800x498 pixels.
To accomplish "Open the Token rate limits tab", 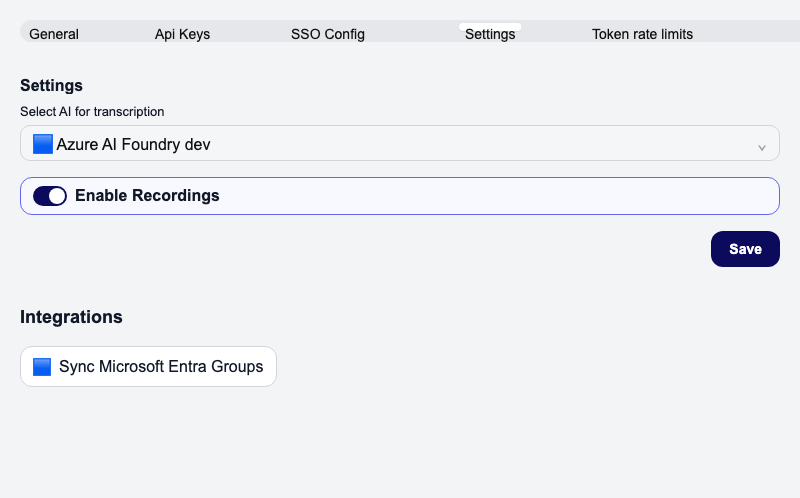I will click(642, 34).
